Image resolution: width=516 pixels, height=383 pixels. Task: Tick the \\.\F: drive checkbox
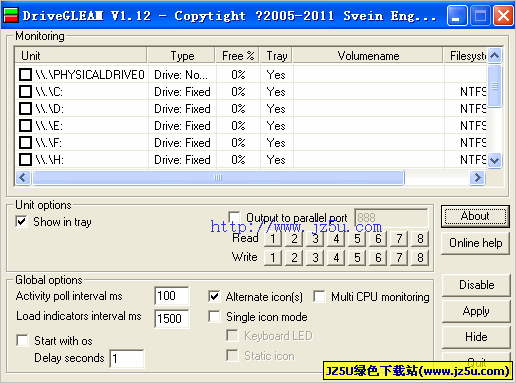(x=25, y=142)
